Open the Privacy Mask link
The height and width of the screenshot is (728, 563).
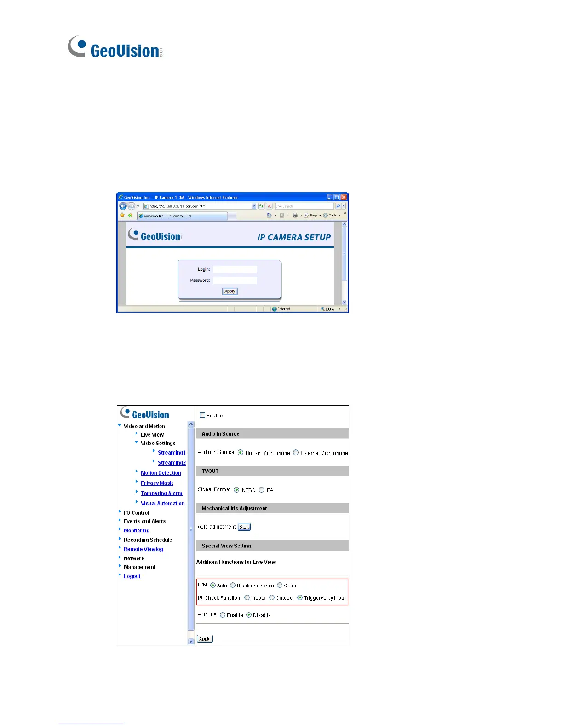[157, 483]
